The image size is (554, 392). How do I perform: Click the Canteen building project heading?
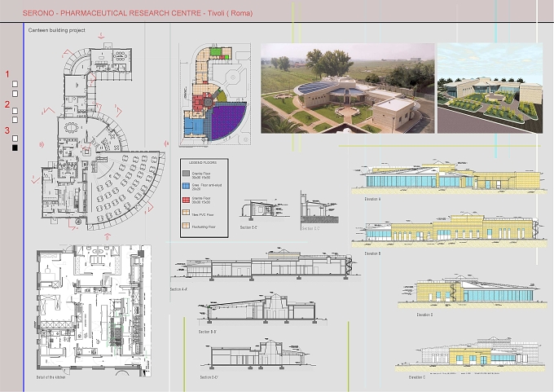point(56,30)
